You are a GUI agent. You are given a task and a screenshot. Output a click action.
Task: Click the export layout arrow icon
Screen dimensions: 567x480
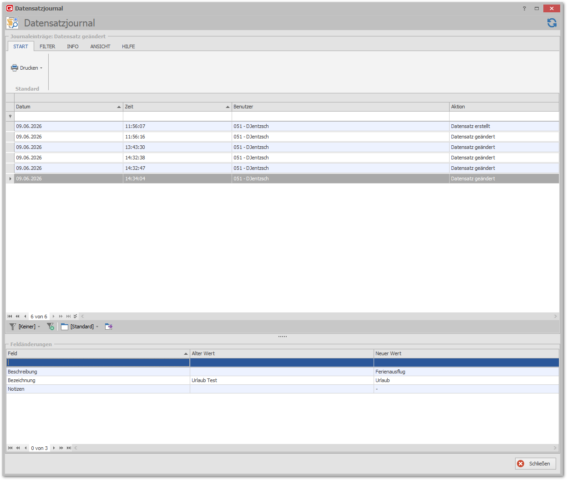tap(108, 327)
